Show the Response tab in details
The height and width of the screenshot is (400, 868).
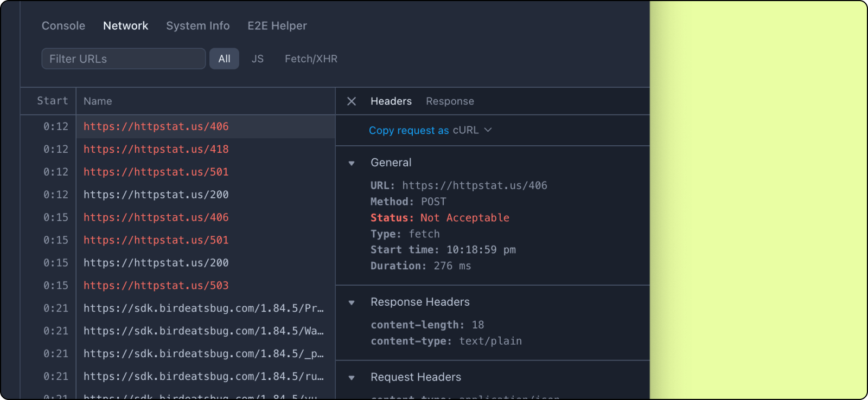pos(450,101)
